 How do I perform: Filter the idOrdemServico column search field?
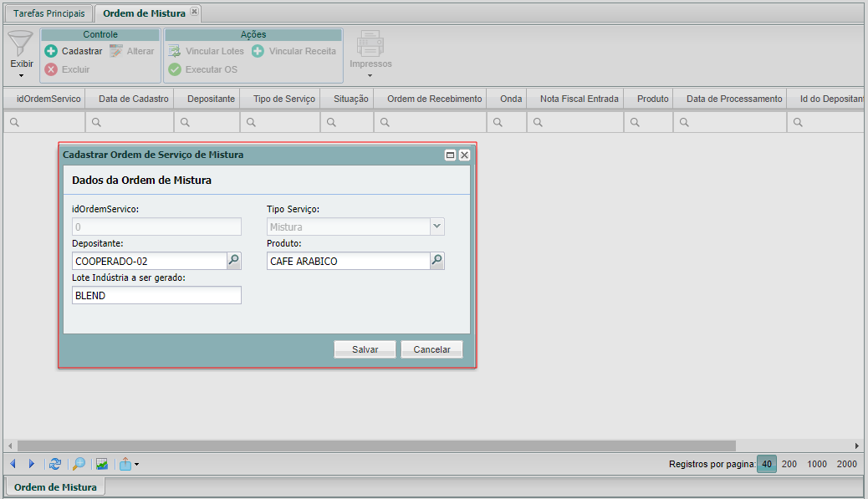[x=45, y=122]
